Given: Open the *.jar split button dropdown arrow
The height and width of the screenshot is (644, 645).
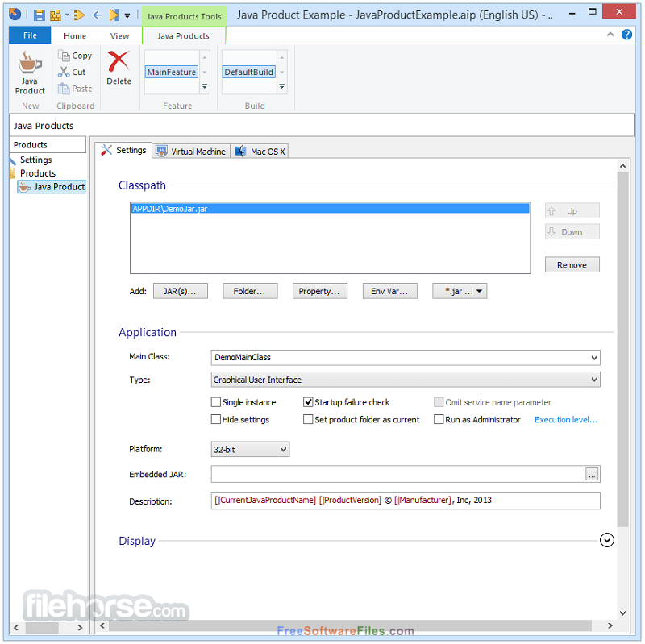Looking at the screenshot, I should pyautogui.click(x=479, y=291).
